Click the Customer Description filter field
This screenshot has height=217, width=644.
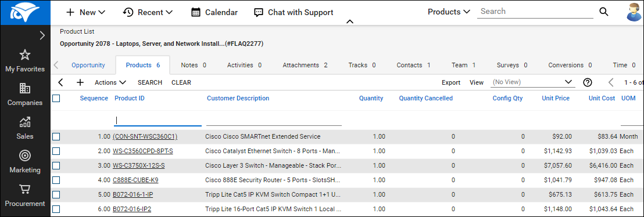pyautogui.click(x=274, y=121)
